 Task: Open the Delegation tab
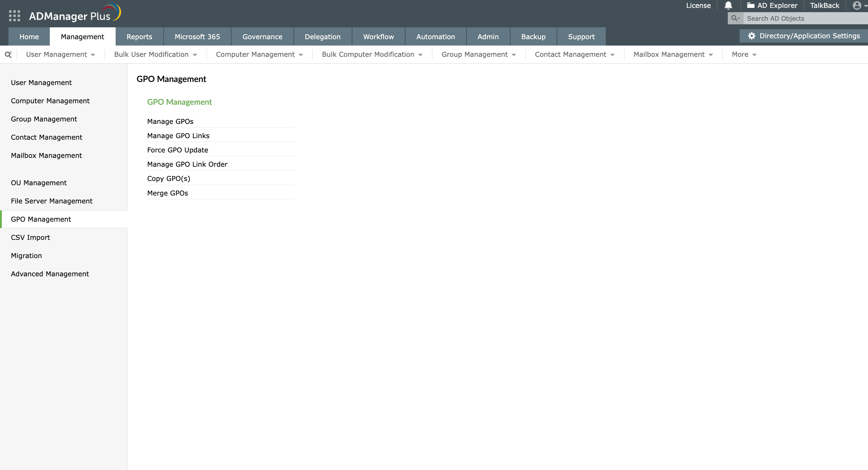[x=323, y=37]
